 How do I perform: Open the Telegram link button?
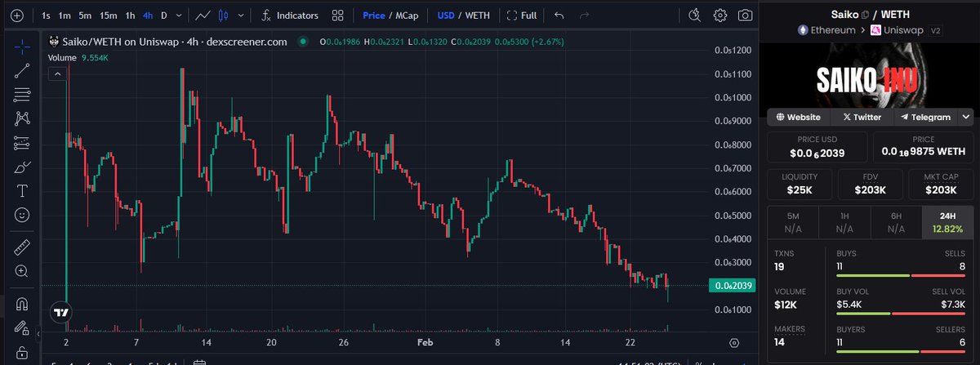[925, 117]
